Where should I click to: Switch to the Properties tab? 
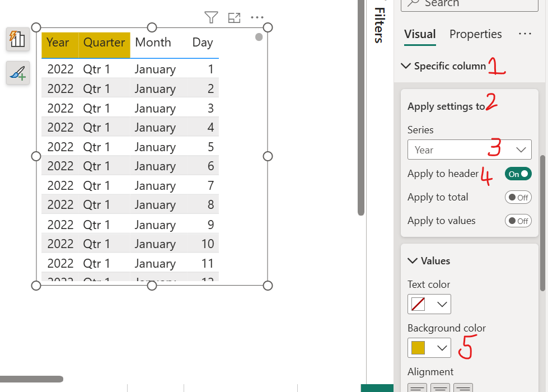[475, 34]
